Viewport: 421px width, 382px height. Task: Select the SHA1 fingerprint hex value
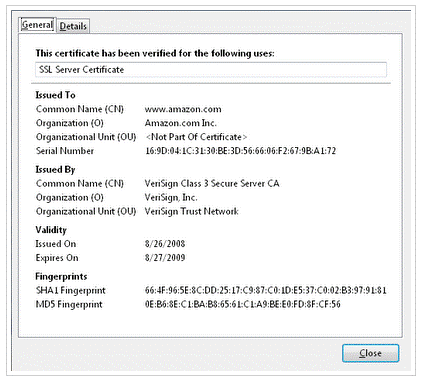pos(266,290)
